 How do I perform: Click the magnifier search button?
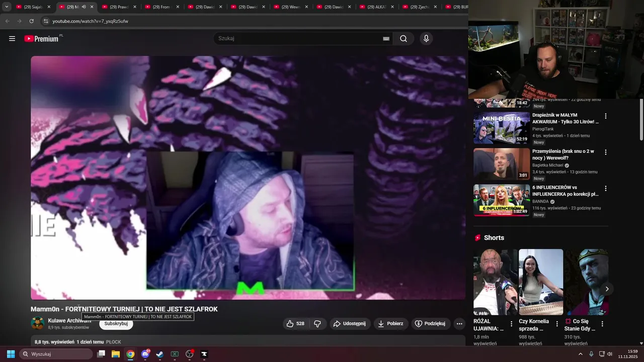point(404,39)
